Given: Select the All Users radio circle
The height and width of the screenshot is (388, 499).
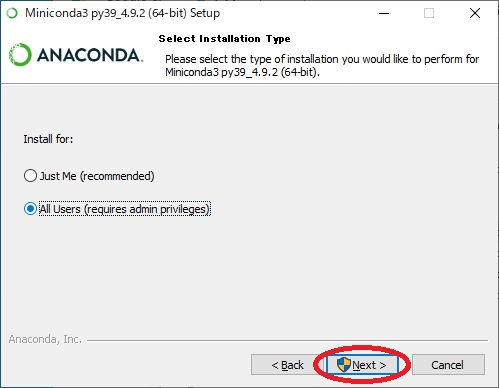Looking at the screenshot, I should pos(30,209).
